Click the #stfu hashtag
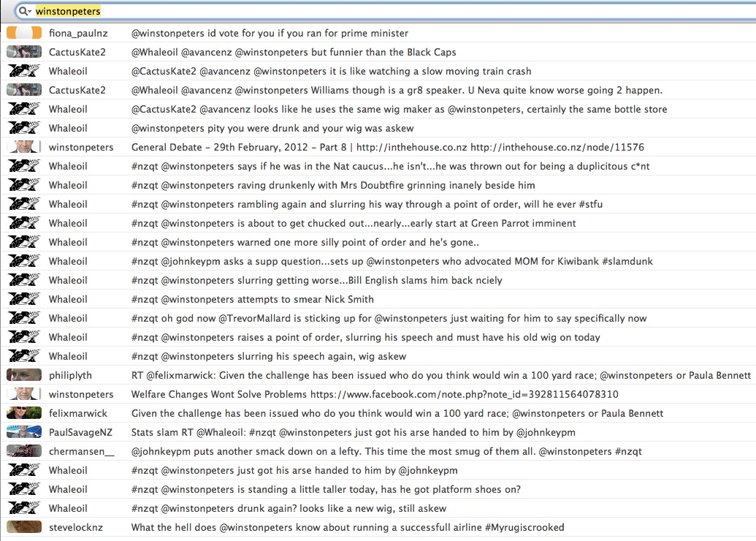Image resolution: width=756 pixels, height=541 pixels. tap(591, 205)
